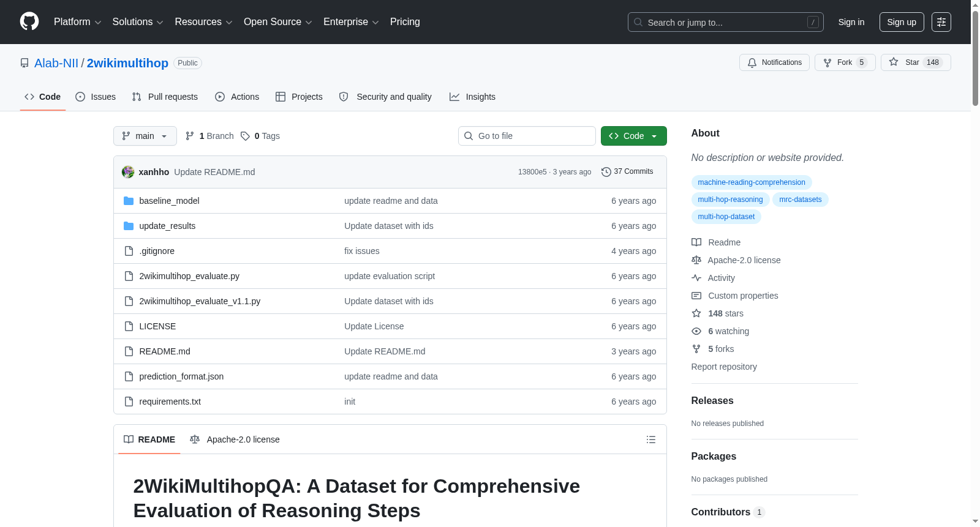Click the eye icon next to watching
Viewport: 980px width, 527px height.
coord(696,331)
